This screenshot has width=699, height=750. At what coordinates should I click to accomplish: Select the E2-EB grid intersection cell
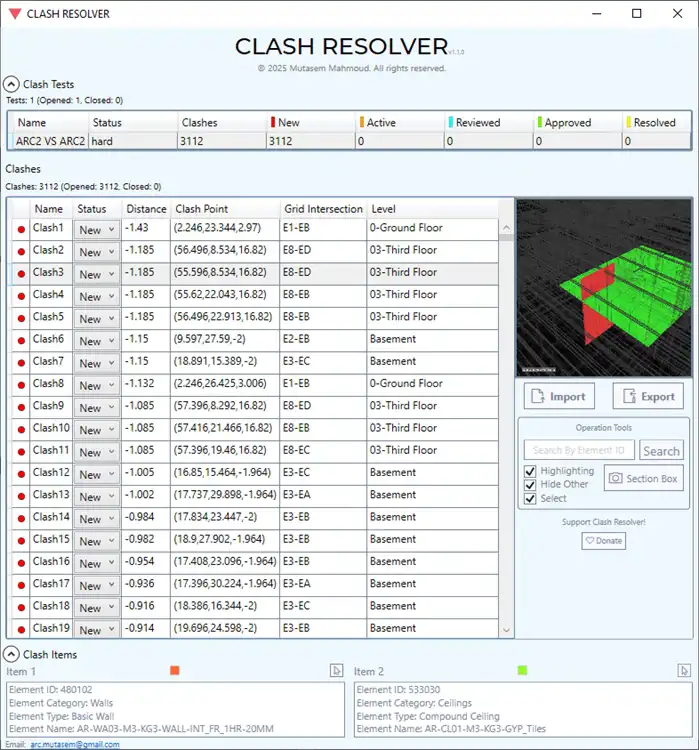click(x=323, y=339)
